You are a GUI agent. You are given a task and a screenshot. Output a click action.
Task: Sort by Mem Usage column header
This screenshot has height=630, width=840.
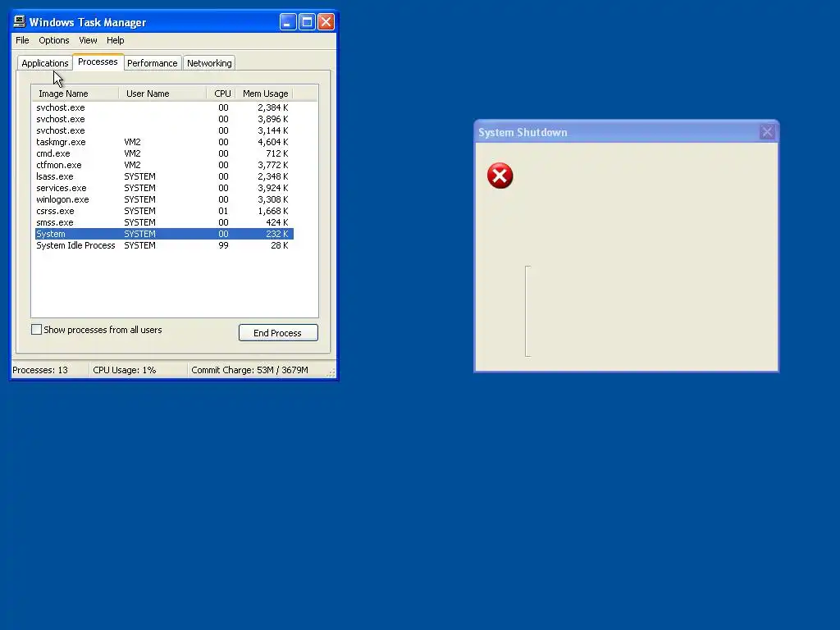(265, 94)
